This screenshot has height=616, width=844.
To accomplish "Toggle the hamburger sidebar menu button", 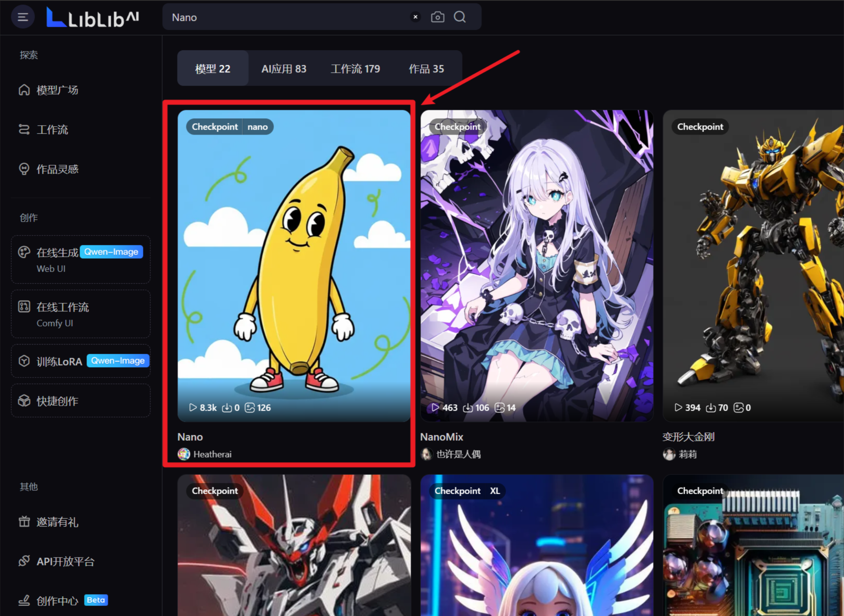I will tap(23, 17).
